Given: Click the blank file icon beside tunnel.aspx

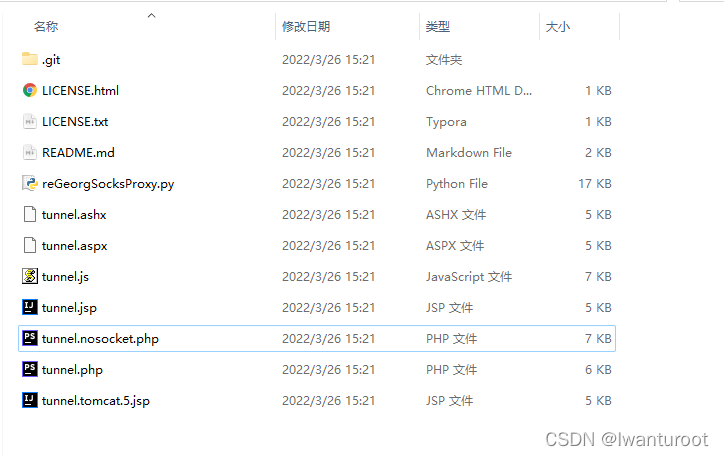Looking at the screenshot, I should pyautogui.click(x=30, y=245).
